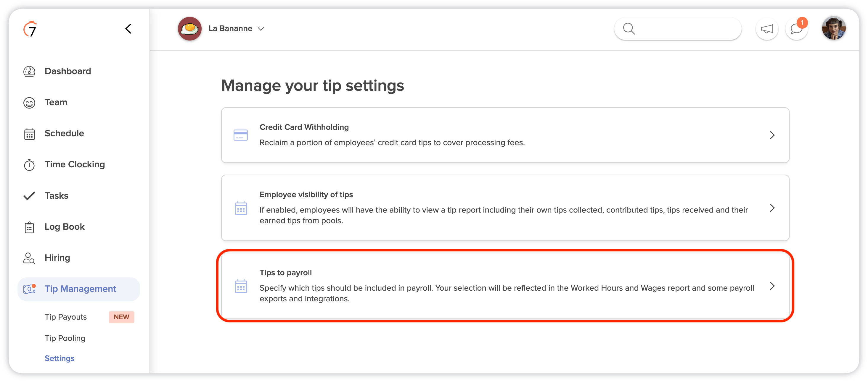Screen dimensions: 868x382
Task: Click the Dashboard gauge icon
Action: pos(29,71)
